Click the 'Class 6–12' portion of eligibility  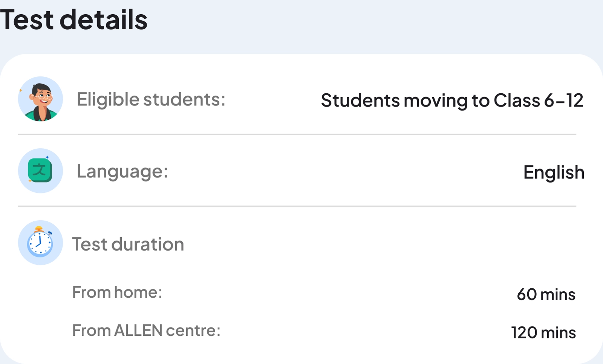(538, 101)
